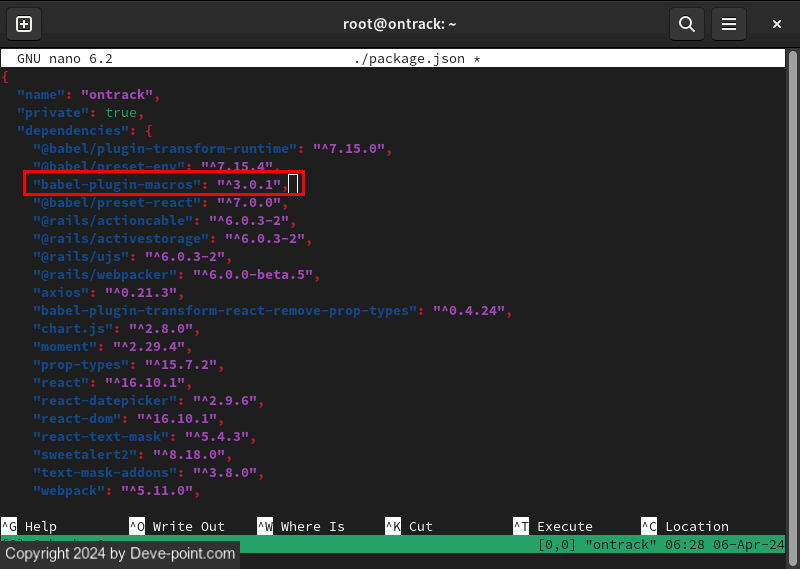Click the new tab icon in titlebar
This screenshot has height=569, width=800.
point(24,24)
